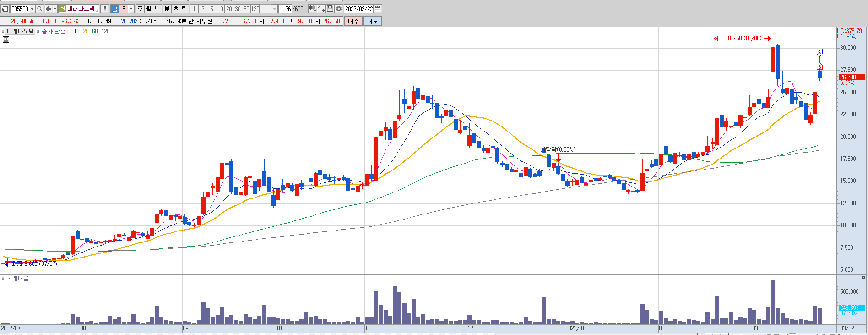Viewport: 868px width, 335px height.
Task: Open chart settings gear icon
Action: pyautogui.click(x=339, y=9)
